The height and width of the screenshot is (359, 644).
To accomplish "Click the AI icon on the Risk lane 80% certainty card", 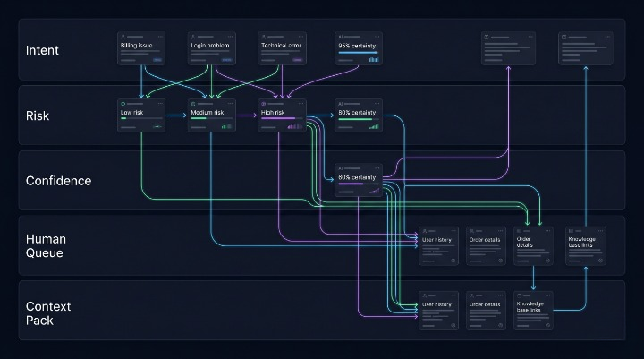I will [x=341, y=104].
